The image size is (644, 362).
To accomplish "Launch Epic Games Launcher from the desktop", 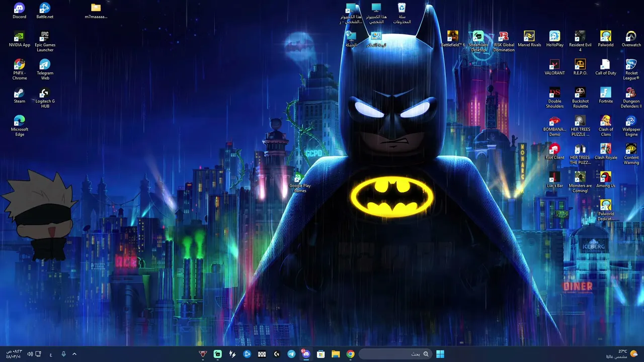I will pyautogui.click(x=45, y=41).
